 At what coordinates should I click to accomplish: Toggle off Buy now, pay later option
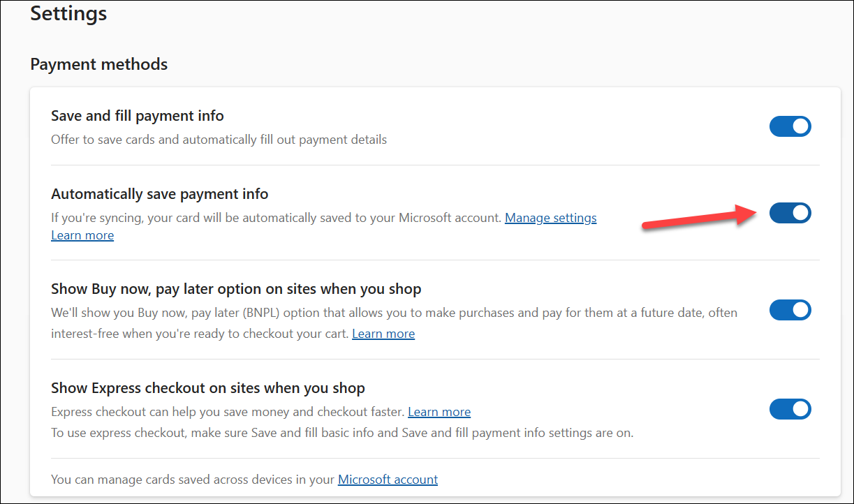(x=790, y=310)
